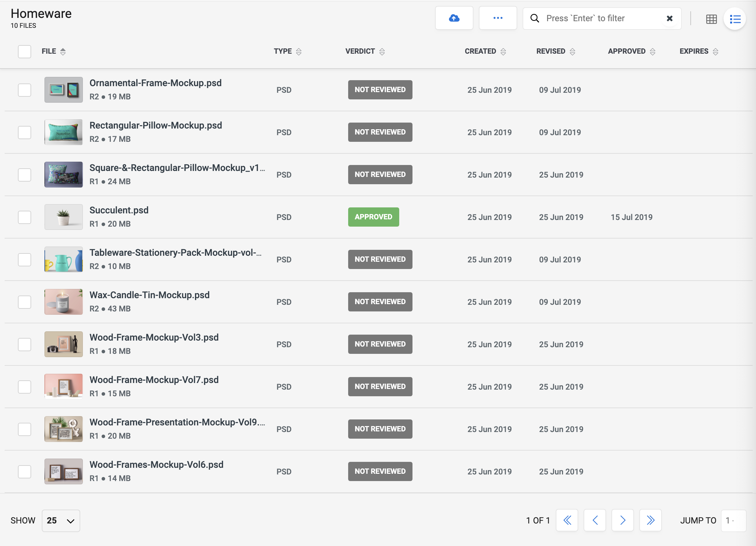Switch to grid view icon
756x546 pixels.
(x=711, y=19)
